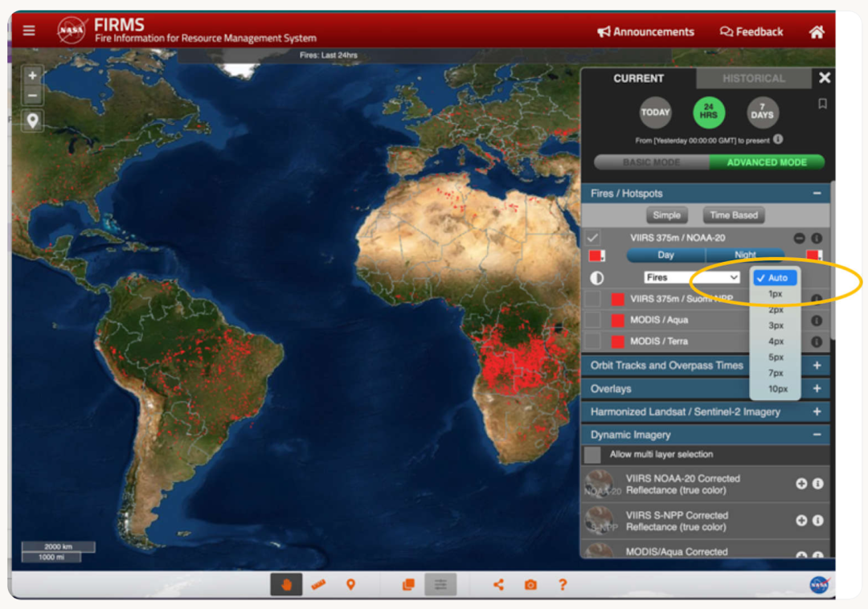The height and width of the screenshot is (609, 868).
Task: Capture a map screenshot with camera icon
Action: coord(530,585)
